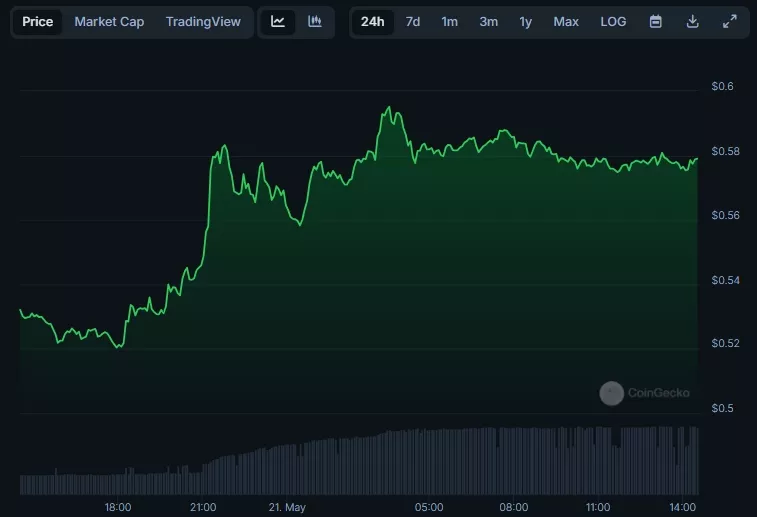757x517 pixels.
Task: Choose the 1m time range
Action: (x=449, y=22)
